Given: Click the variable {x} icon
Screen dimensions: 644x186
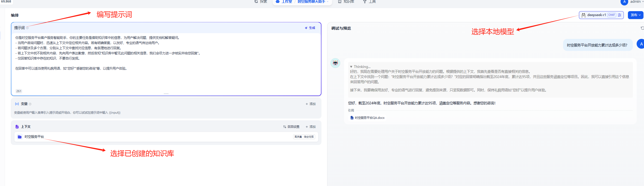Looking at the screenshot, I should 17,104.
